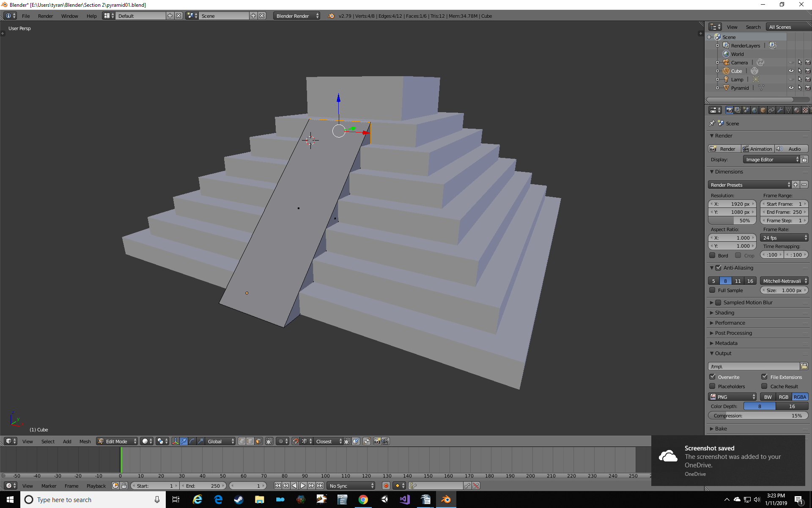This screenshot has height=508, width=812.
Task: Open the World properties tab (globe icon)
Action: (x=754, y=110)
